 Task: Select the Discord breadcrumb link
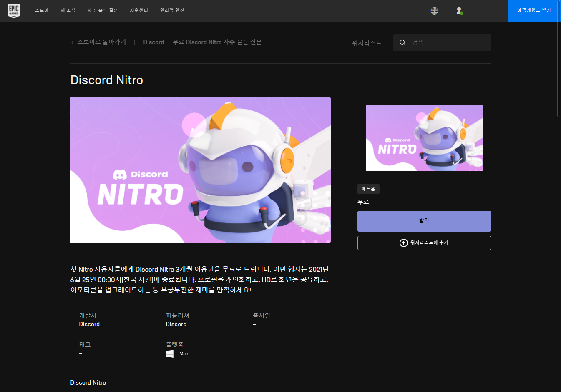(x=153, y=42)
